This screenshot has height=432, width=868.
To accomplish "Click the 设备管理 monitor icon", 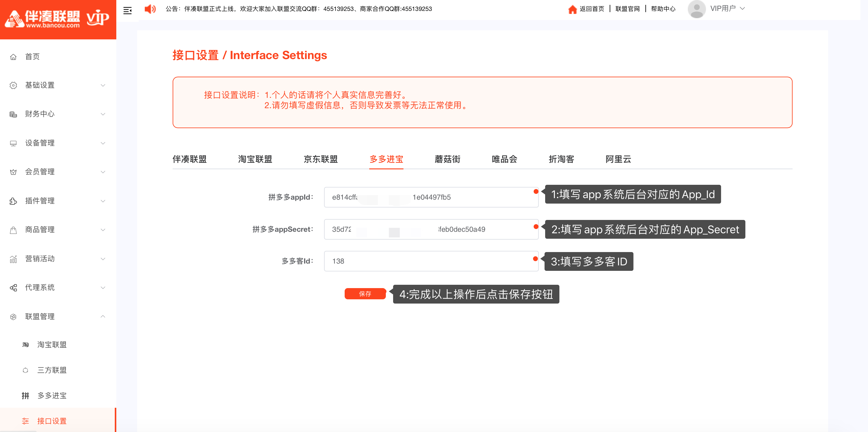I will click(13, 144).
